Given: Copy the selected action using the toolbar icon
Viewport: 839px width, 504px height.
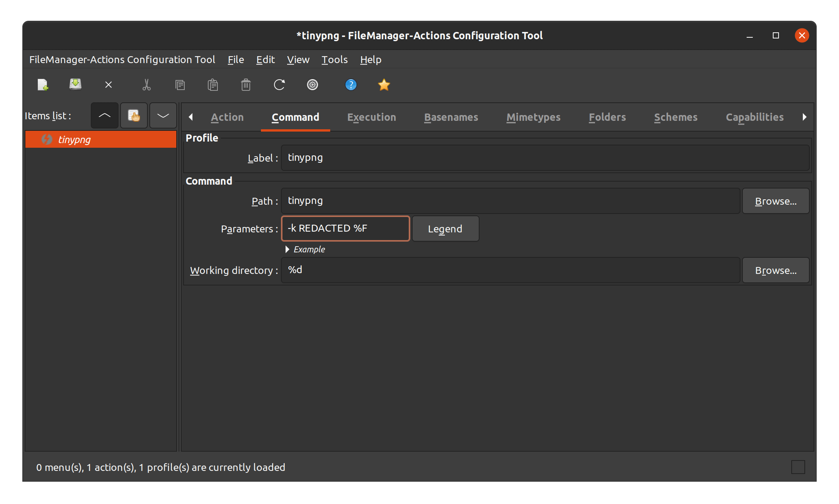Looking at the screenshot, I should point(180,85).
